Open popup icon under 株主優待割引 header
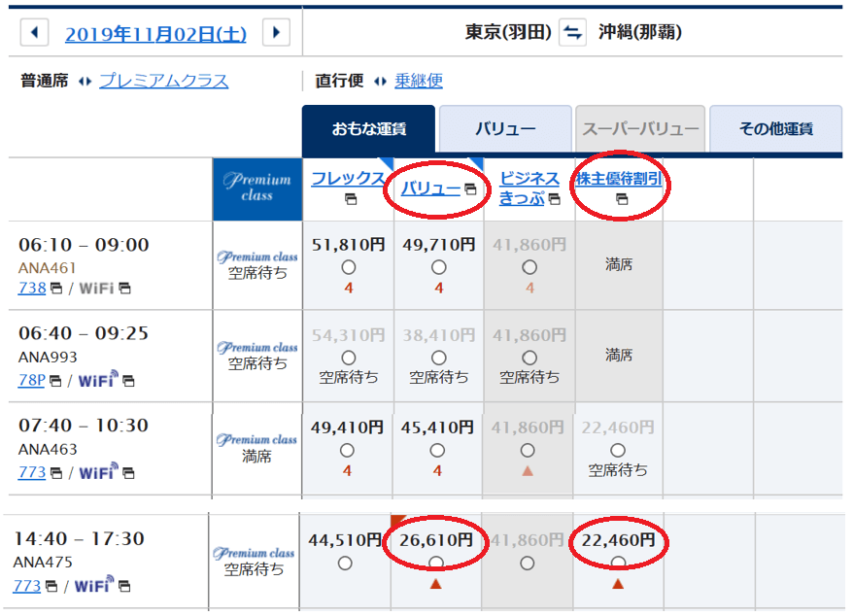The width and height of the screenshot is (853, 616). click(622, 199)
